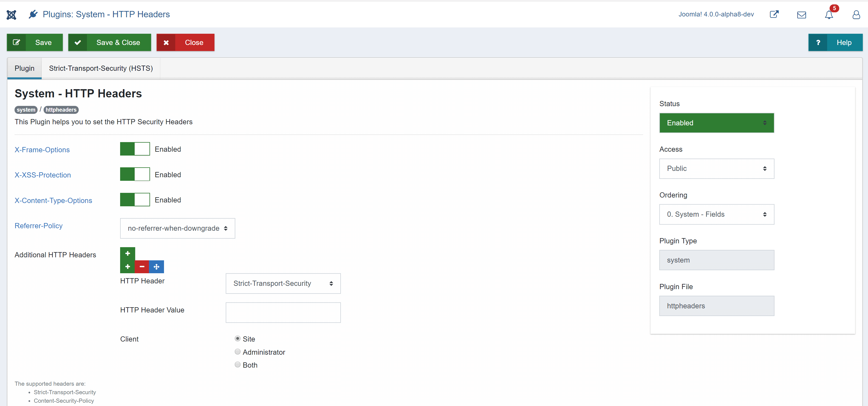Click the HTTP Header Value input field
The height and width of the screenshot is (406, 868).
tap(283, 312)
